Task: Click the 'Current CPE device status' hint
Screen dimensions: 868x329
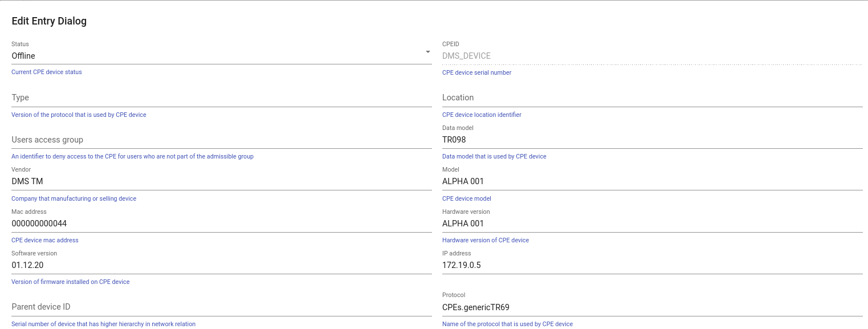Action: 47,72
